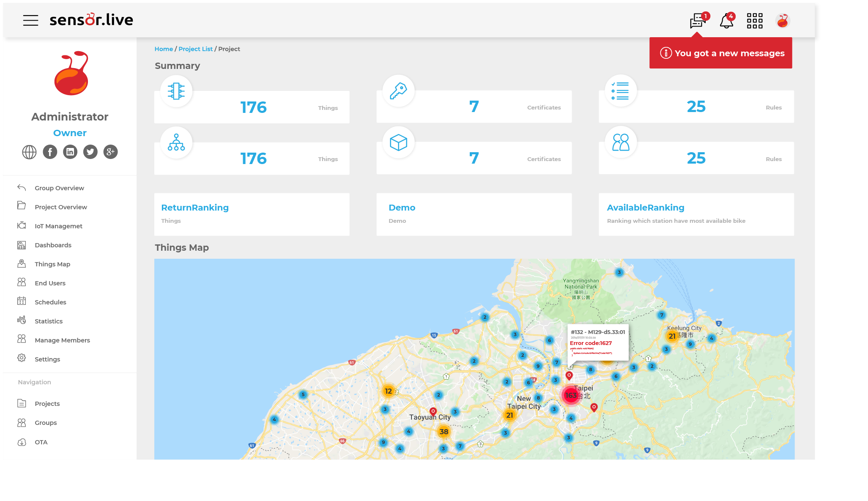Screen dimensions: 868x501
Task: Go to Statistics in sidebar
Action: pyautogui.click(x=49, y=321)
